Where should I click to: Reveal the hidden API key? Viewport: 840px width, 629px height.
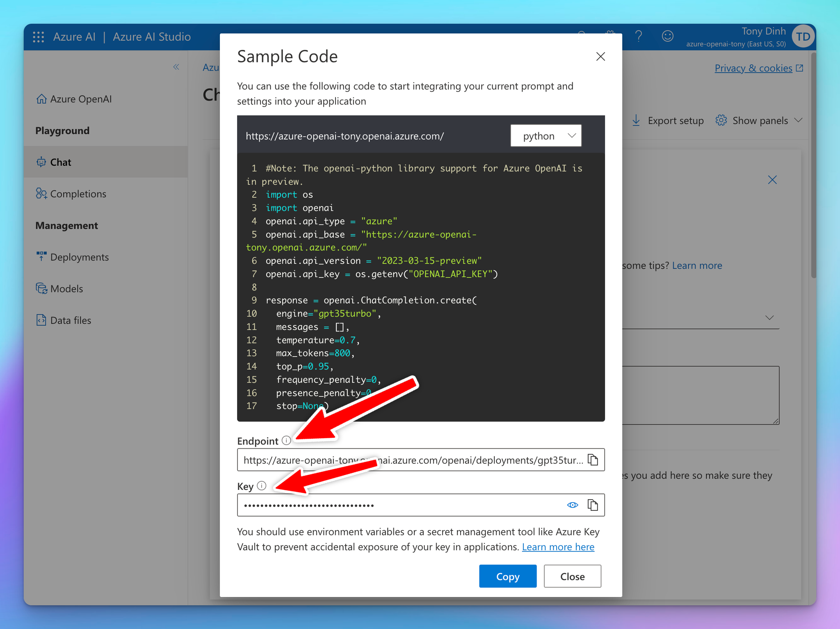point(572,505)
